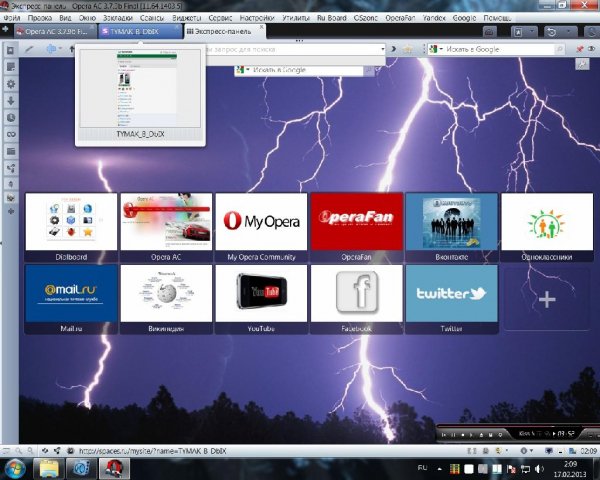Open the Файл menu

[x=11, y=18]
